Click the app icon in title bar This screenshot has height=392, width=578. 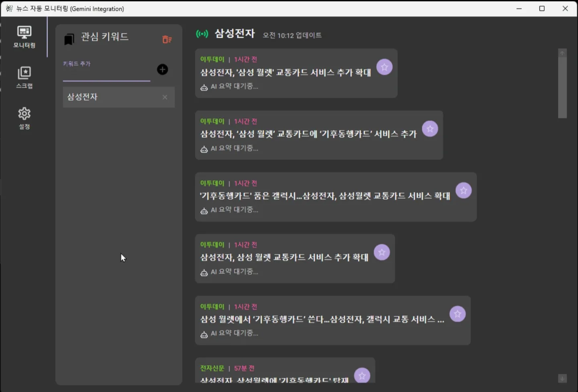pos(9,8)
